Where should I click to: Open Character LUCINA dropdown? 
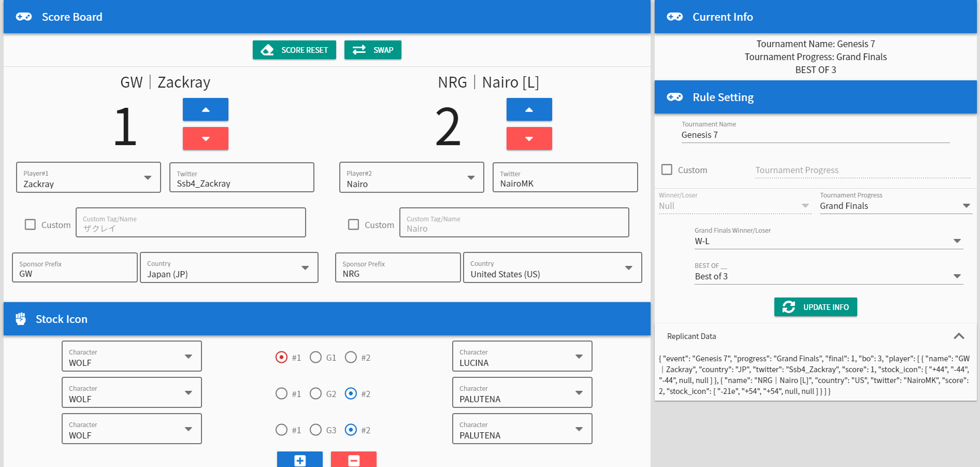(x=522, y=356)
